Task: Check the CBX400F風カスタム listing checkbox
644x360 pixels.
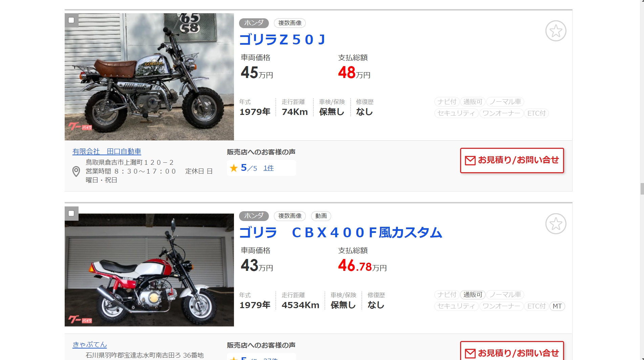Action: coord(71,213)
